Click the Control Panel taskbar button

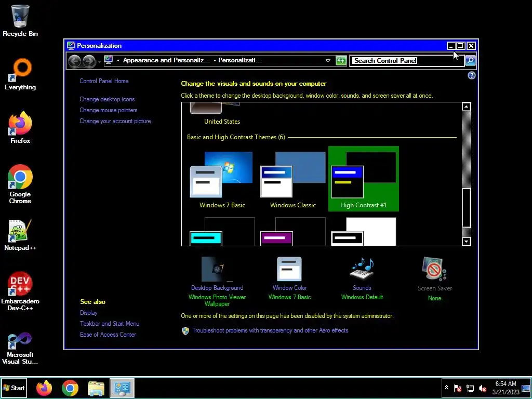tap(122, 388)
